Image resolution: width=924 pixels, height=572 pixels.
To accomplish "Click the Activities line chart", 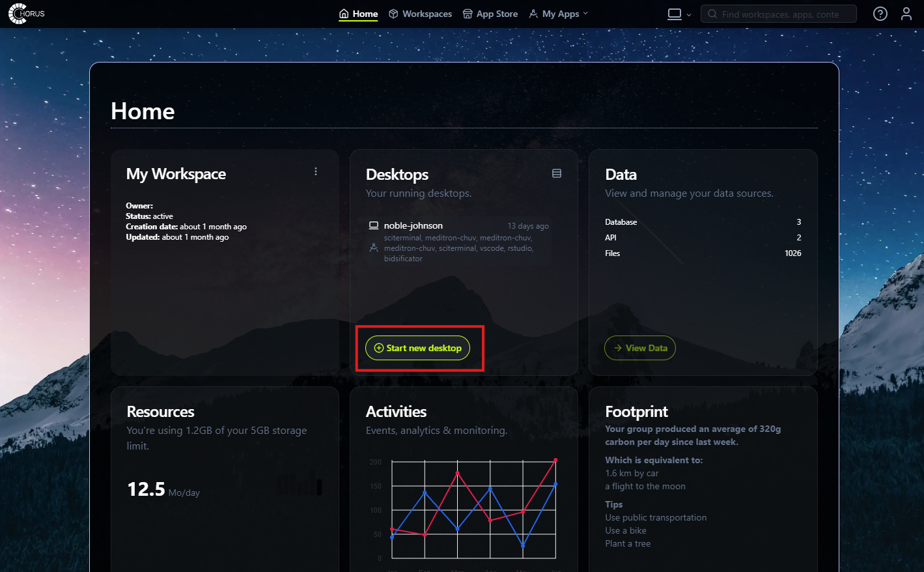I will tap(473, 509).
